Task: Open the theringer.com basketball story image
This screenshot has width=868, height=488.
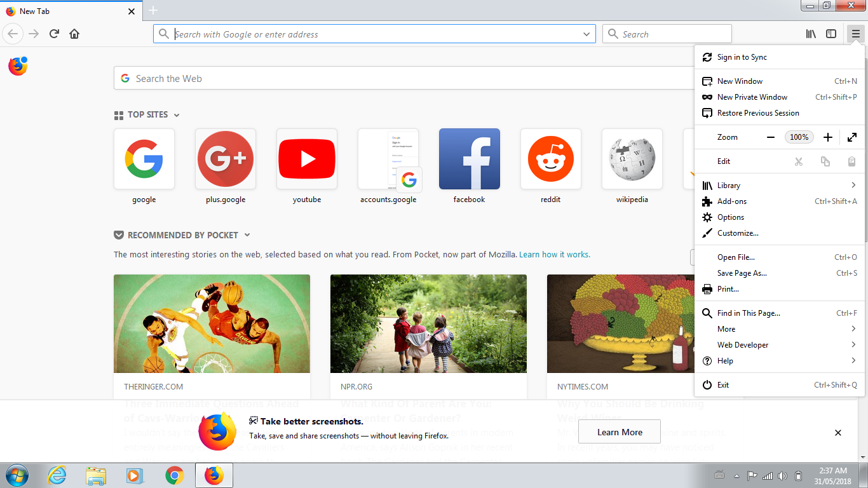Action: tap(212, 323)
